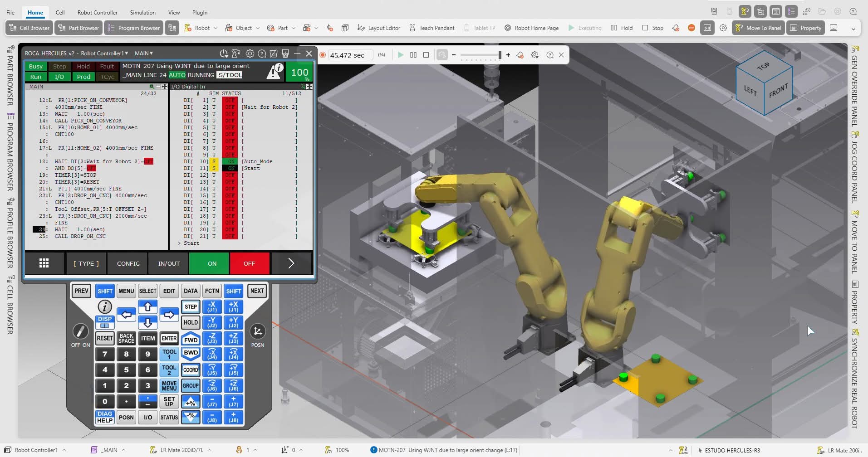This screenshot has width=868, height=457.
Task: Turn the selected digital input ON
Action: coord(209,263)
